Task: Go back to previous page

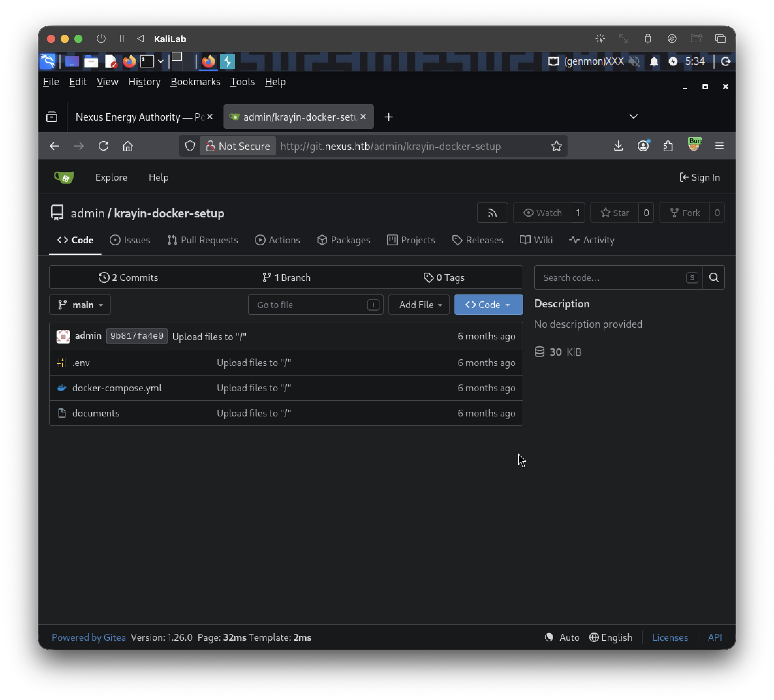Action: click(55, 146)
